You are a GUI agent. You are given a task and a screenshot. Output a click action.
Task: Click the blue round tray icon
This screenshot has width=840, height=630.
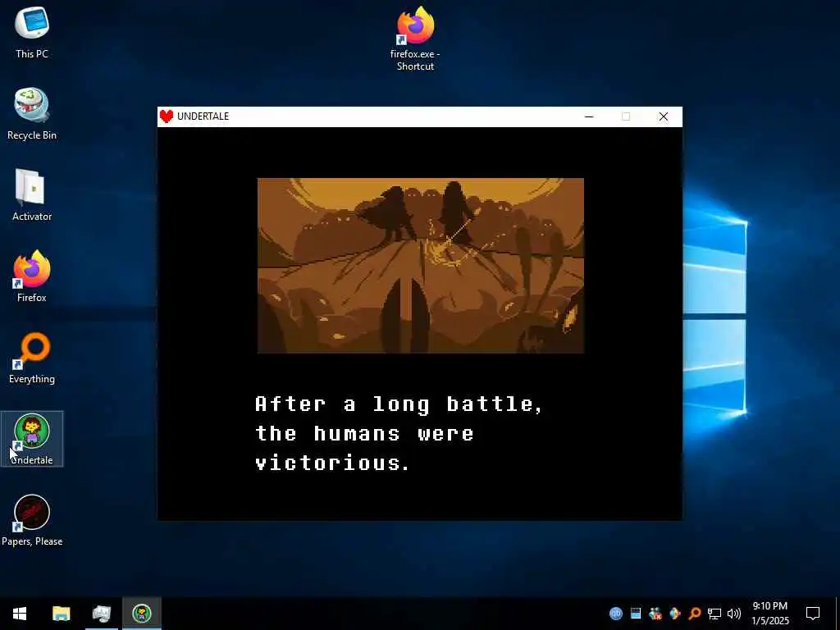(x=615, y=614)
